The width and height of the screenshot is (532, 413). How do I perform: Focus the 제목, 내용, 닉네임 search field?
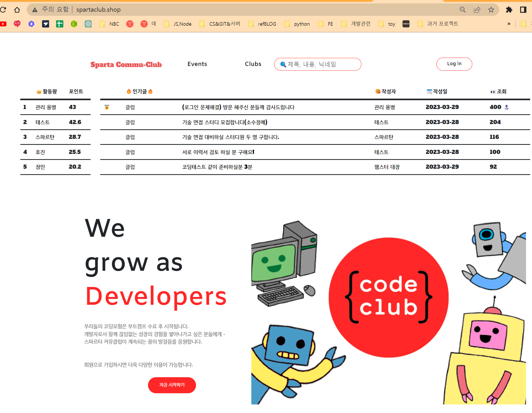[321, 64]
